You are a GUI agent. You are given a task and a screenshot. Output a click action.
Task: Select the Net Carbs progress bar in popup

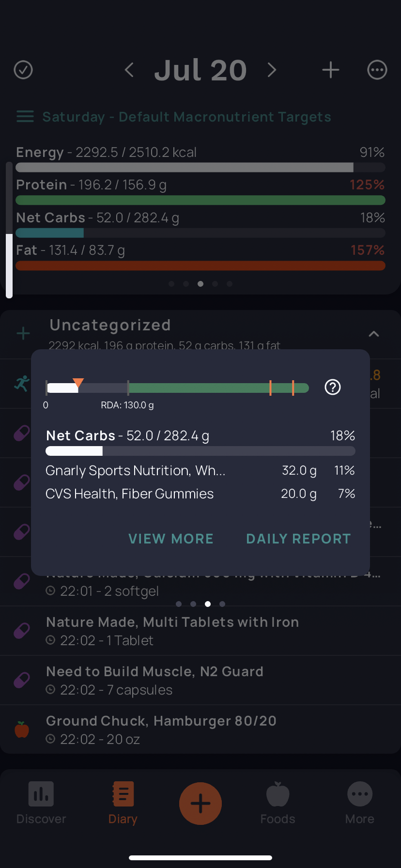pyautogui.click(x=200, y=451)
